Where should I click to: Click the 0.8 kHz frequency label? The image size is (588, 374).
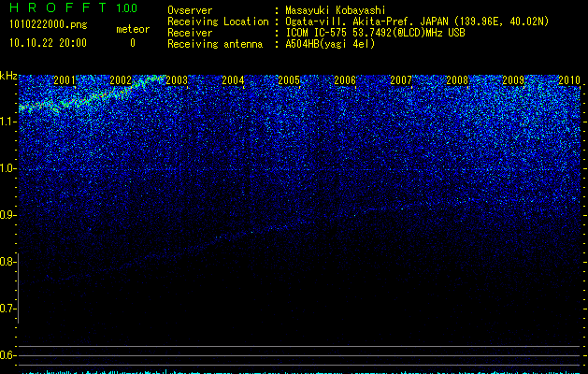[7, 262]
